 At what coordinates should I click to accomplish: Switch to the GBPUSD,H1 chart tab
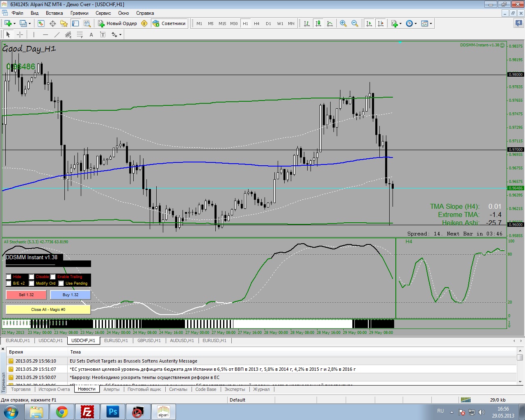tap(149, 340)
